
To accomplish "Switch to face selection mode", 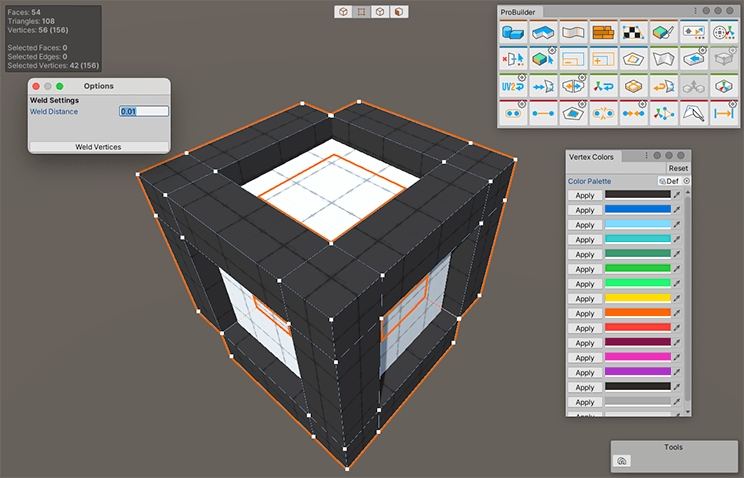I will [398, 12].
